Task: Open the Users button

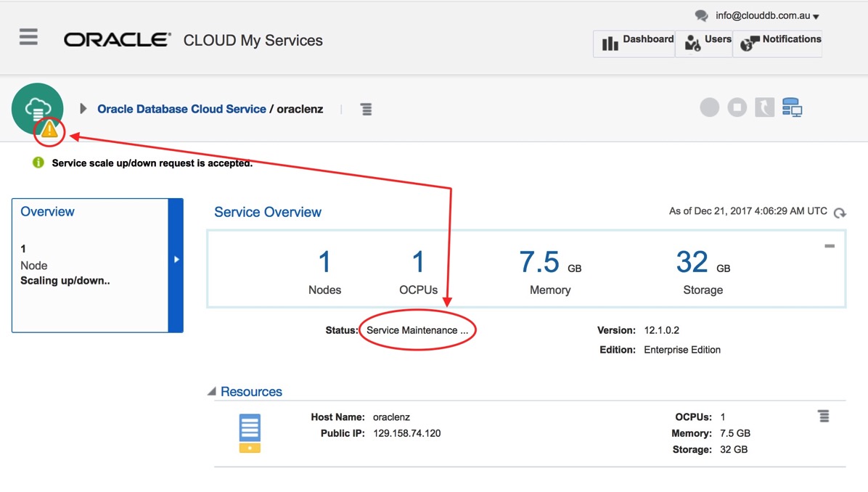Action: 704,43
